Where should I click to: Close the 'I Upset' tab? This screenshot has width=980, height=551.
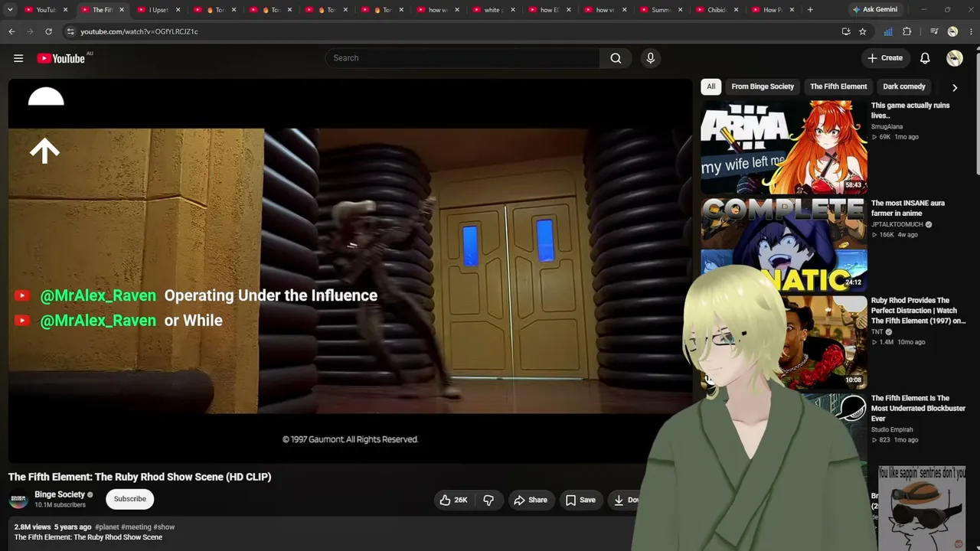click(178, 10)
